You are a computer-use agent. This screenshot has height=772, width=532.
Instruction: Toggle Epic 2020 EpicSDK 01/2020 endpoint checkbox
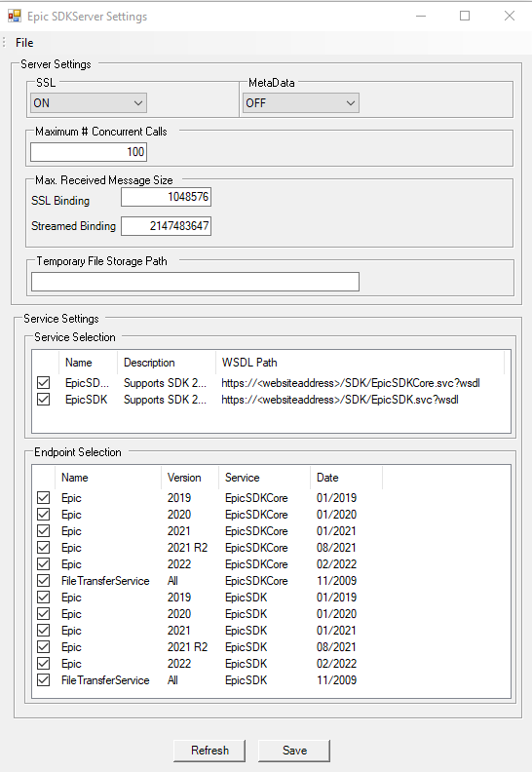tap(43, 614)
